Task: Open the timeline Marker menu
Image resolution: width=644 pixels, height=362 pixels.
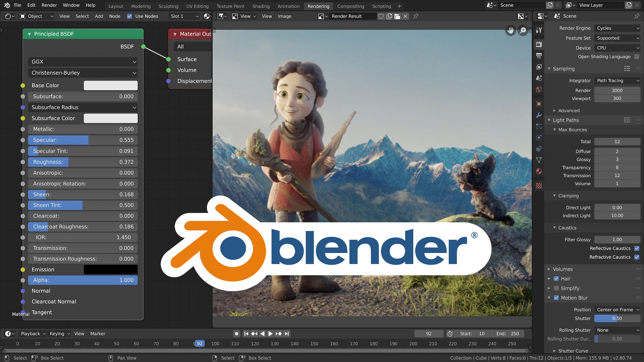Action: coord(98,334)
